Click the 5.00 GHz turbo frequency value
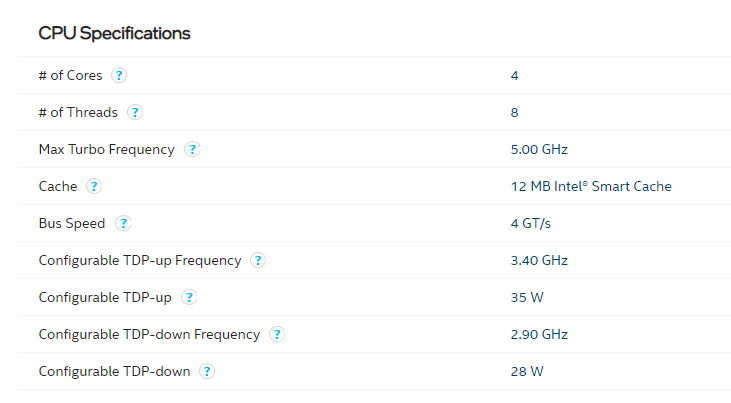 (539, 149)
